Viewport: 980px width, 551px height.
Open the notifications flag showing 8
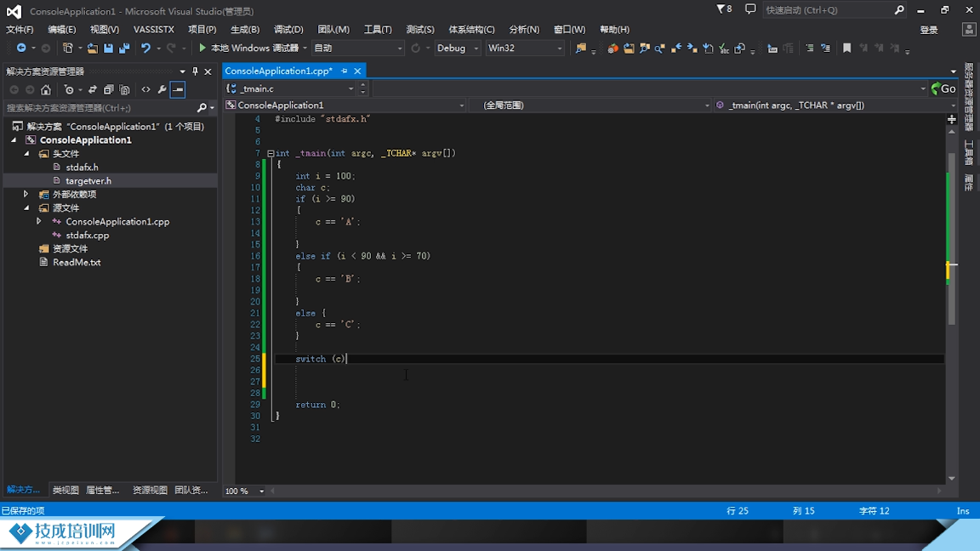point(724,9)
